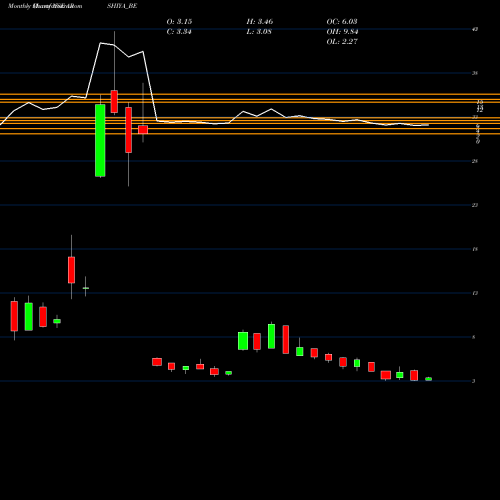
Task: Select the close value C: 3.34
Action: pos(179,32)
